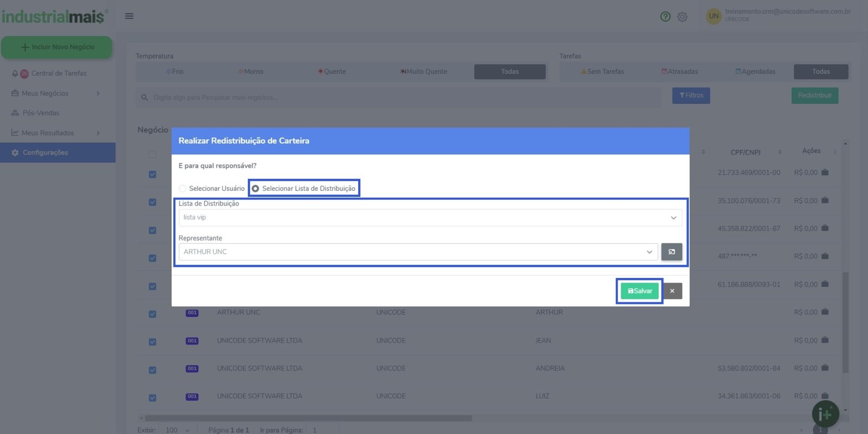Viewport: 868px width, 434px height.
Task: Click briefcase icon in first table row
Action: (825, 173)
